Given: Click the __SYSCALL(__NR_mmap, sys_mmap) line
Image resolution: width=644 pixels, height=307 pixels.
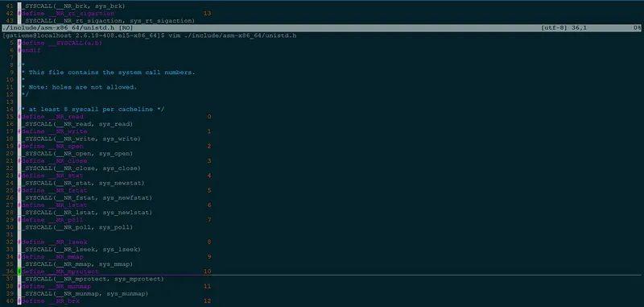Looking at the screenshot, I should [77, 264].
